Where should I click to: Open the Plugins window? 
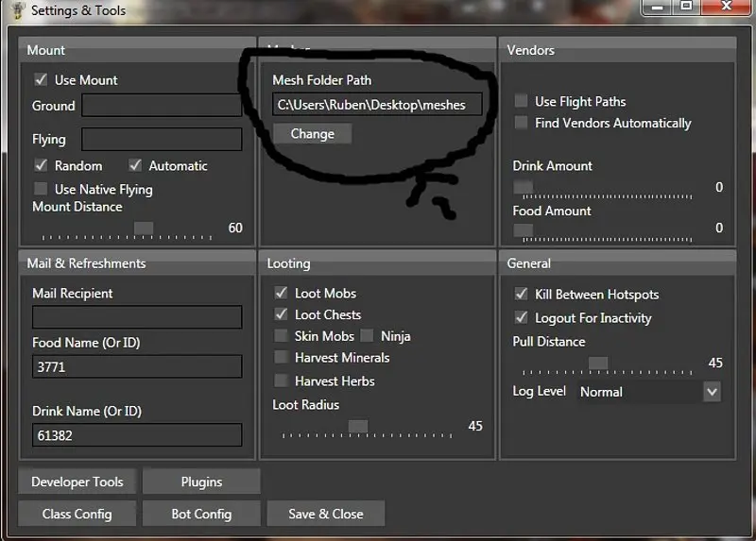pyautogui.click(x=201, y=482)
